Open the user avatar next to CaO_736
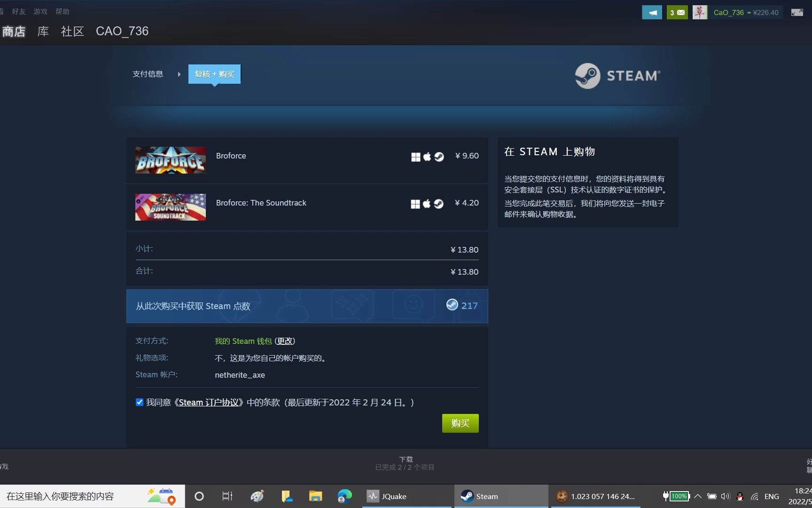812x508 pixels. [700, 13]
